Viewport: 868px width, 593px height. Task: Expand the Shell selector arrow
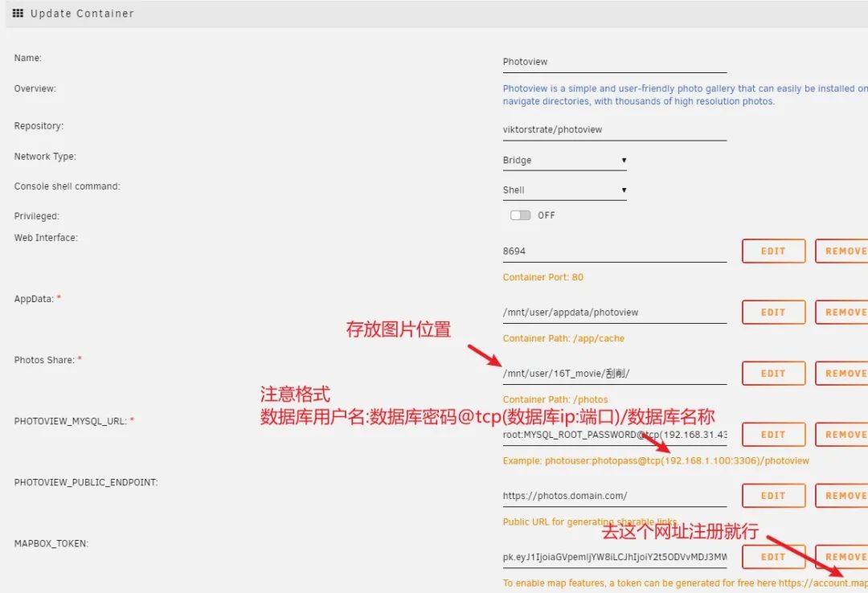click(x=622, y=190)
